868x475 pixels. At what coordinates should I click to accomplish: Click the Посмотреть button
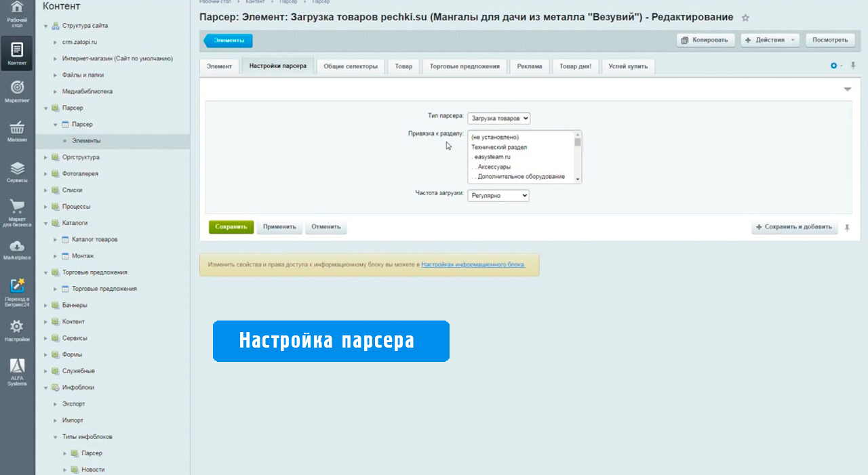[830, 40]
